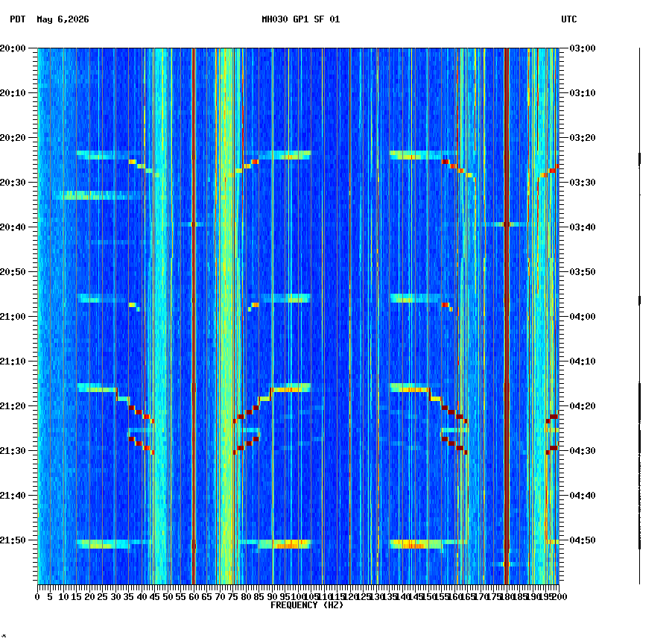672x644 pixels.
Task: Click the 20:10 PDT time label
Action: [x=13, y=93]
